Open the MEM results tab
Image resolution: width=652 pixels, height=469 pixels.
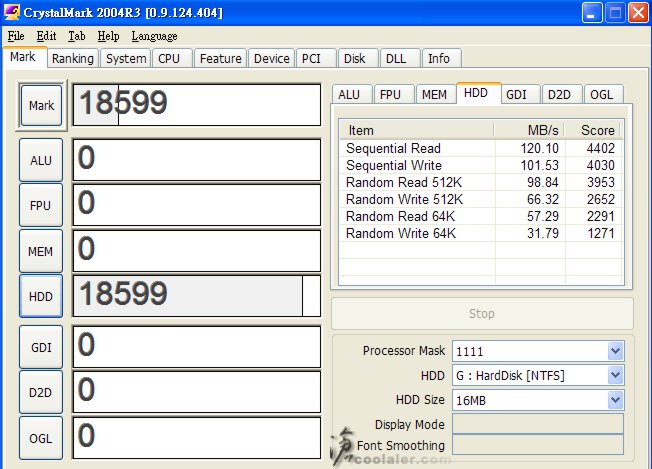coord(435,94)
